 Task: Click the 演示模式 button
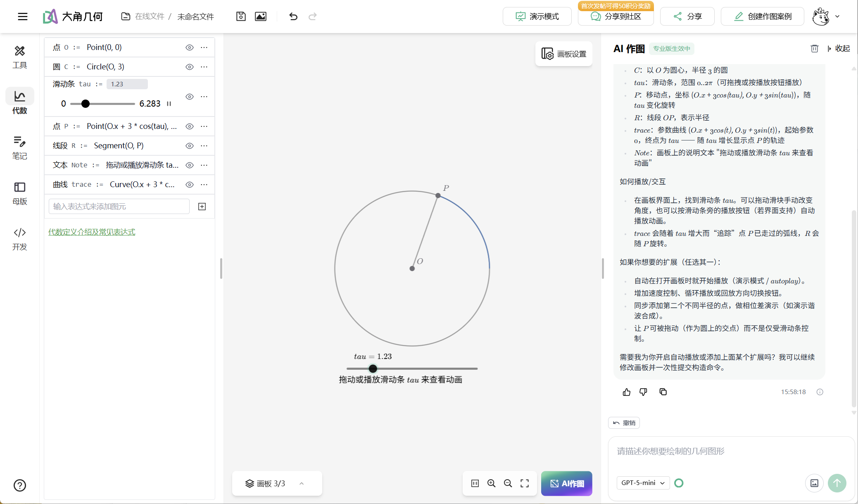(x=537, y=17)
